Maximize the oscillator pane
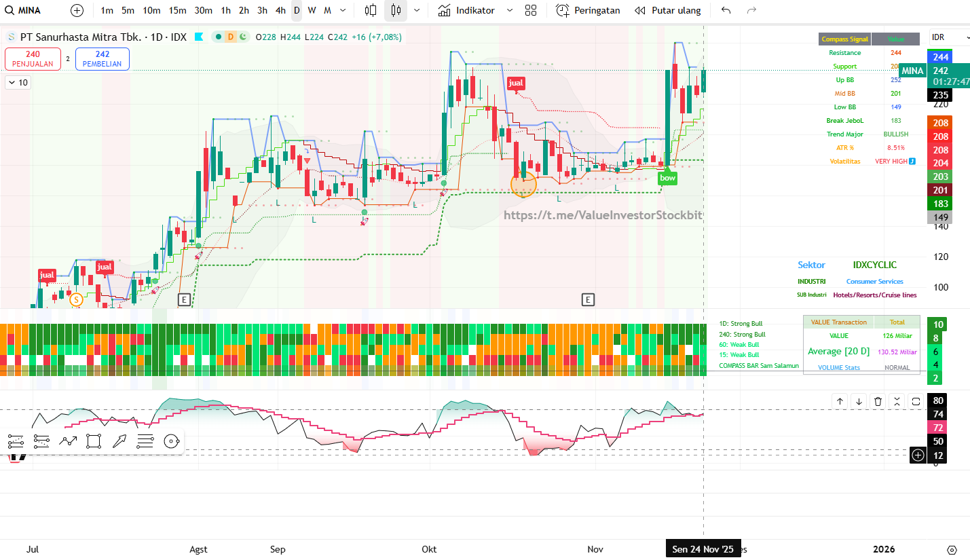The width and height of the screenshot is (970, 560). pos(916,401)
